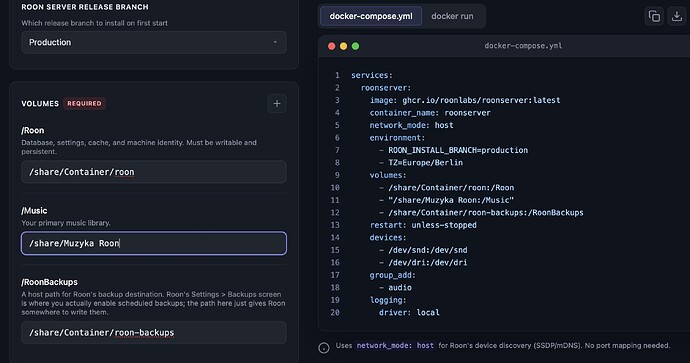This screenshot has height=363, width=690.
Task: Select the network_mode: host code line
Action: point(411,125)
